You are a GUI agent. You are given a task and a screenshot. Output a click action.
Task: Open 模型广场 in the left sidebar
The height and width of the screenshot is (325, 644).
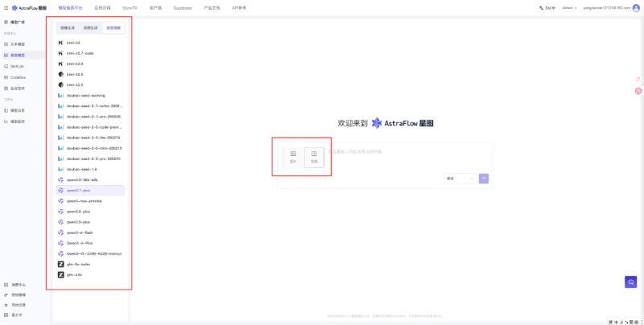coord(14,22)
